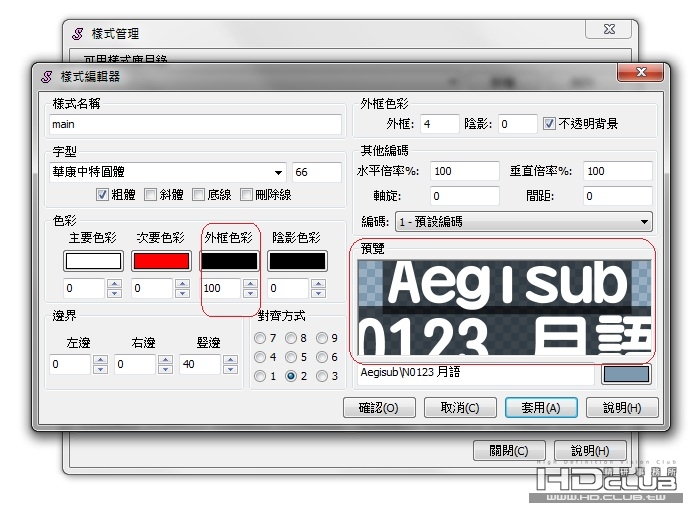The width and height of the screenshot is (688, 508).
Task: Close the 樣式管理 window
Action: coord(609,29)
